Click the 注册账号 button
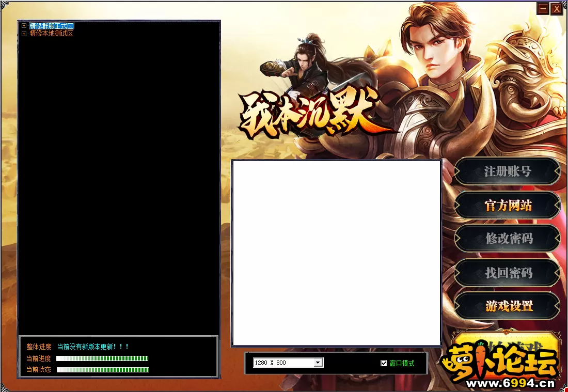The width and height of the screenshot is (568, 392). point(508,171)
